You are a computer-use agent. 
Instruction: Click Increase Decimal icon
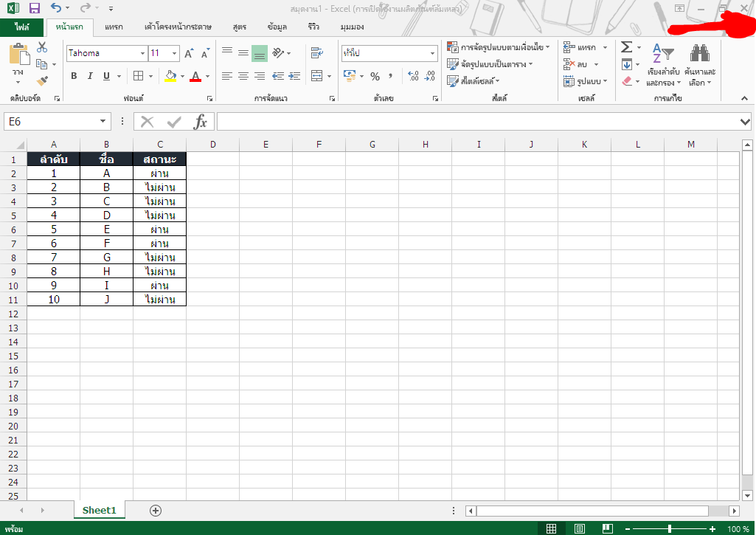point(413,76)
